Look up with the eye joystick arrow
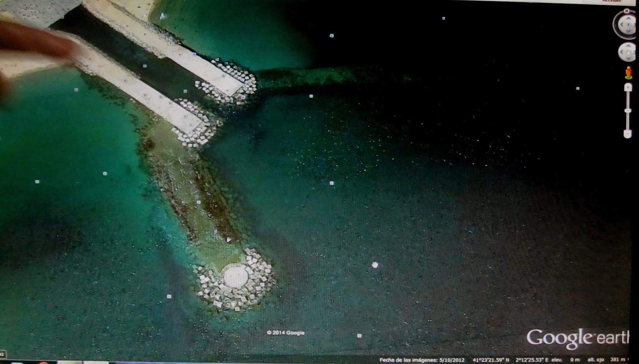Image resolution: width=639 pixels, height=364 pixels. 628,18
